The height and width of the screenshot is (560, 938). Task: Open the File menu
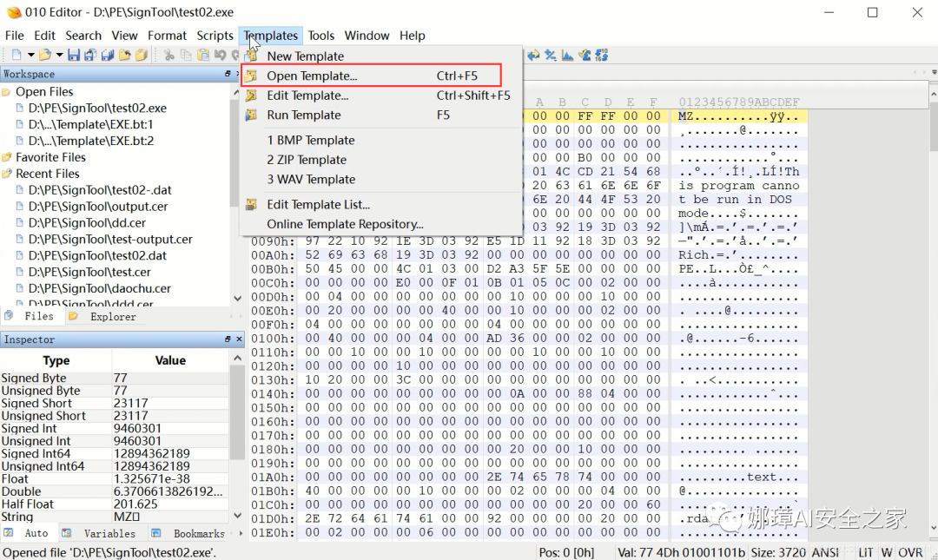(15, 36)
